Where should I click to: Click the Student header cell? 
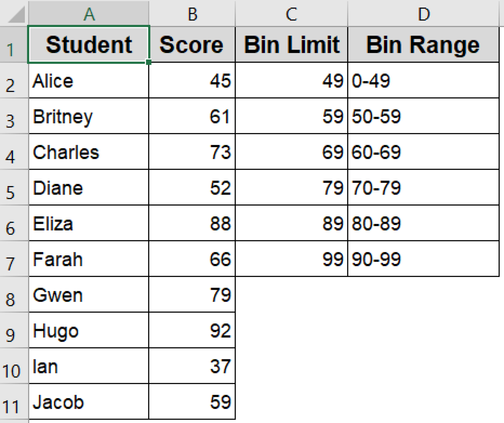point(89,44)
